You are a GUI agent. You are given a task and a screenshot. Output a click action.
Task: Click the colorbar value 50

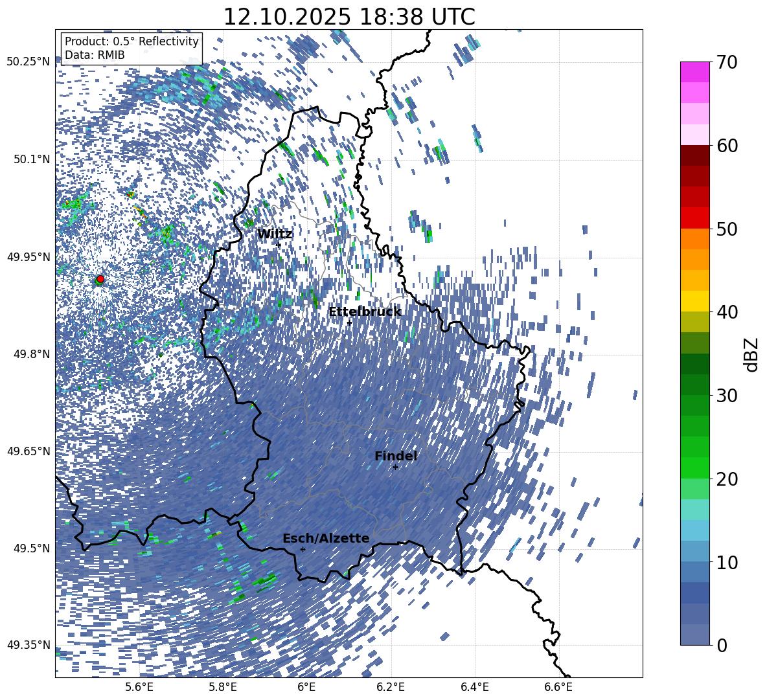(727, 229)
